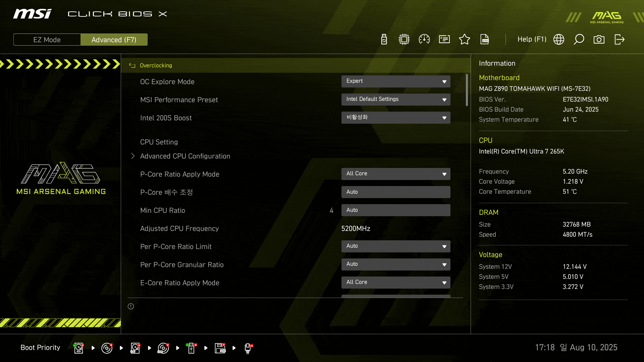Click the Min CPU Ratio input field
This screenshot has width=644, height=362.
[x=396, y=210]
